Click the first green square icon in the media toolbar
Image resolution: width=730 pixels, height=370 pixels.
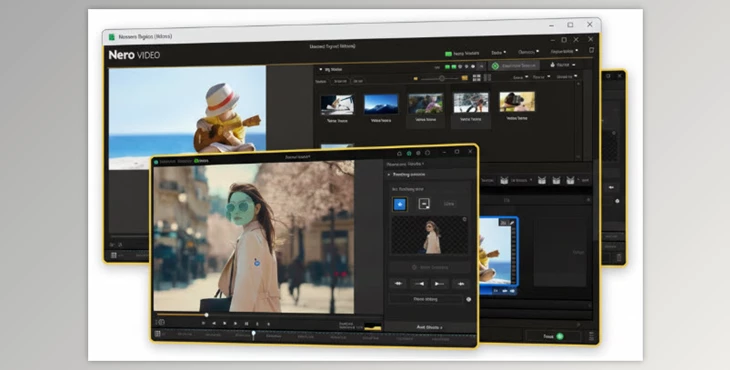pyautogui.click(x=448, y=67)
